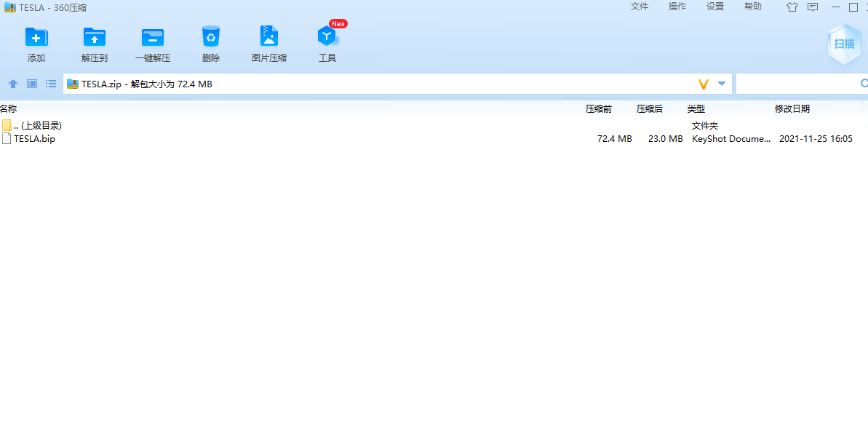Expand the address bar dropdown arrow
Image resolution: width=868 pixels, height=422 pixels.
[721, 84]
